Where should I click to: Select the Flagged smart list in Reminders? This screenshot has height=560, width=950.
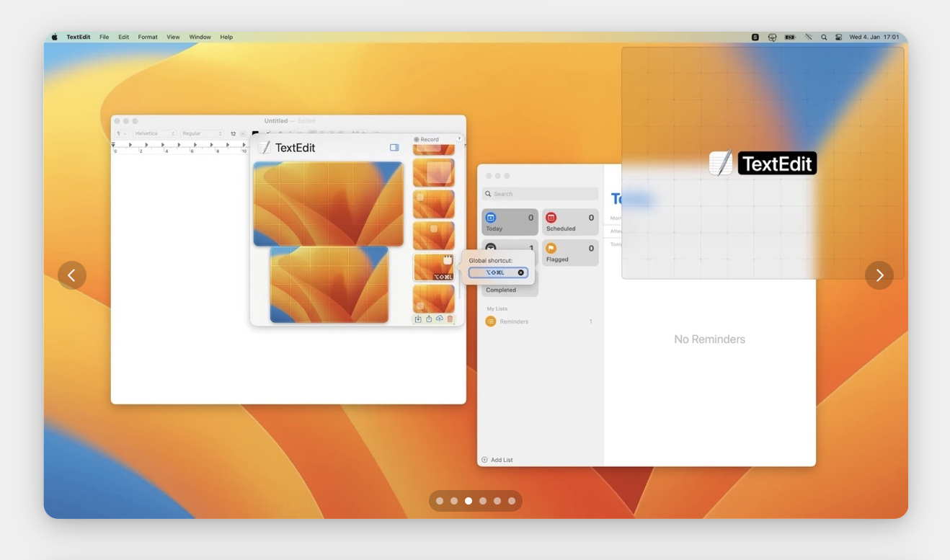click(570, 253)
